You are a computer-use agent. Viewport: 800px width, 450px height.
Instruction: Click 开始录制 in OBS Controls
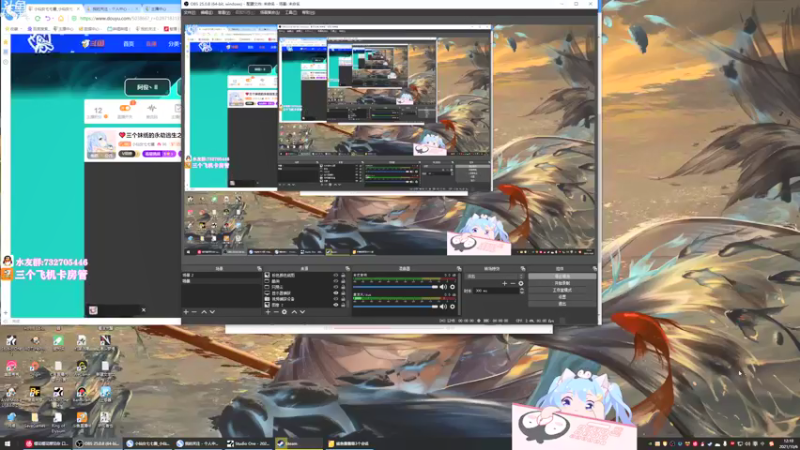click(562, 283)
